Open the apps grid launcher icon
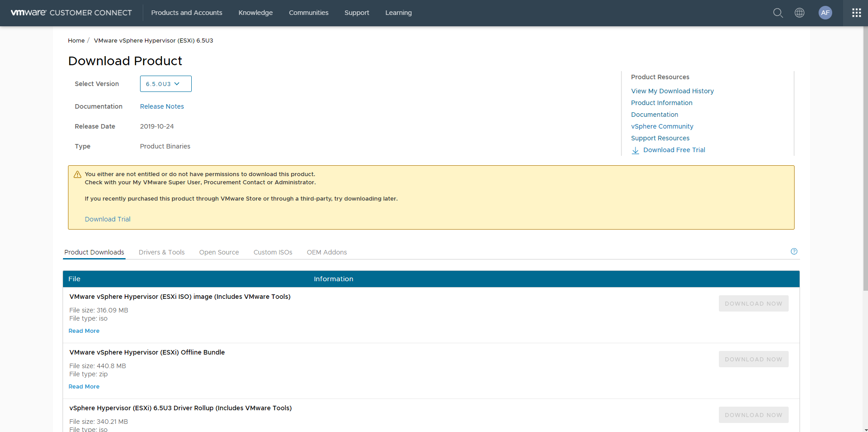This screenshot has height=432, width=868. click(856, 13)
